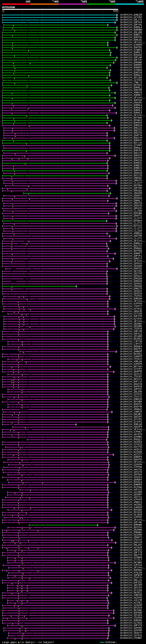
Task: Select hit UniRef100_B9T663
Action: point(131,85)
